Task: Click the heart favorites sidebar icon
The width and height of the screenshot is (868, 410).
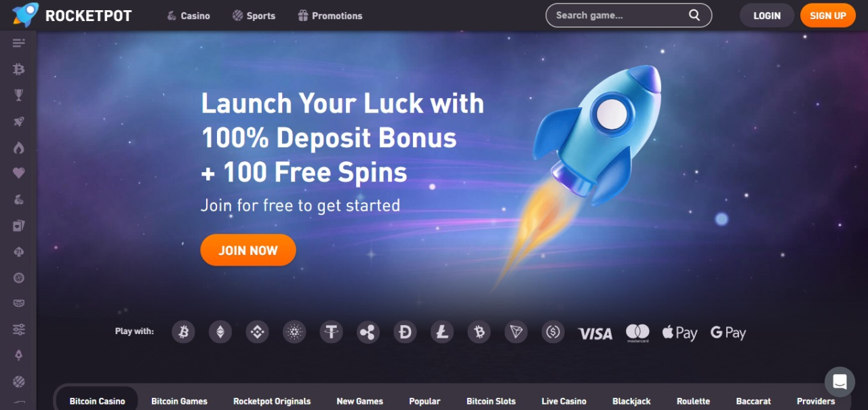Action: pos(19,173)
